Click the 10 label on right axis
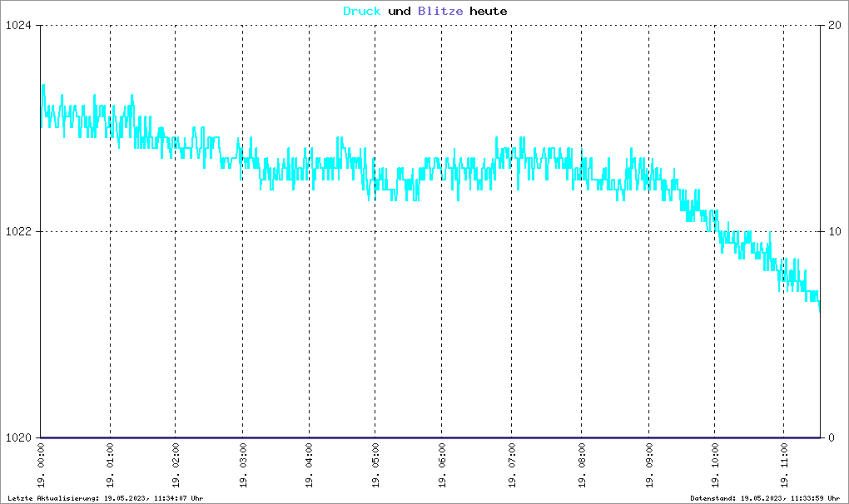Screen dimensions: 849x504 [x=832, y=231]
